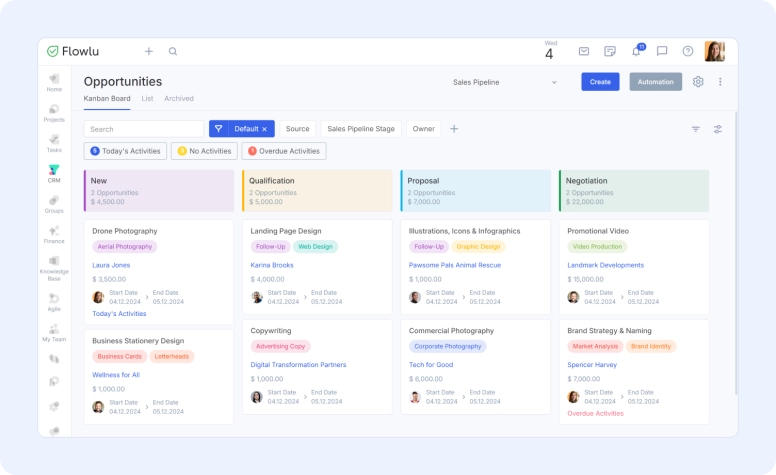Click the search magnifier in top bar

coord(173,51)
